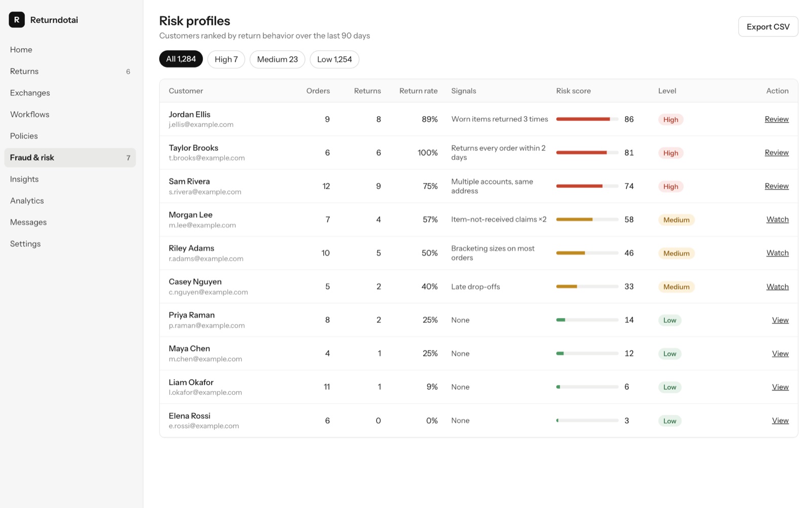Filter by High 7 risk

point(226,59)
